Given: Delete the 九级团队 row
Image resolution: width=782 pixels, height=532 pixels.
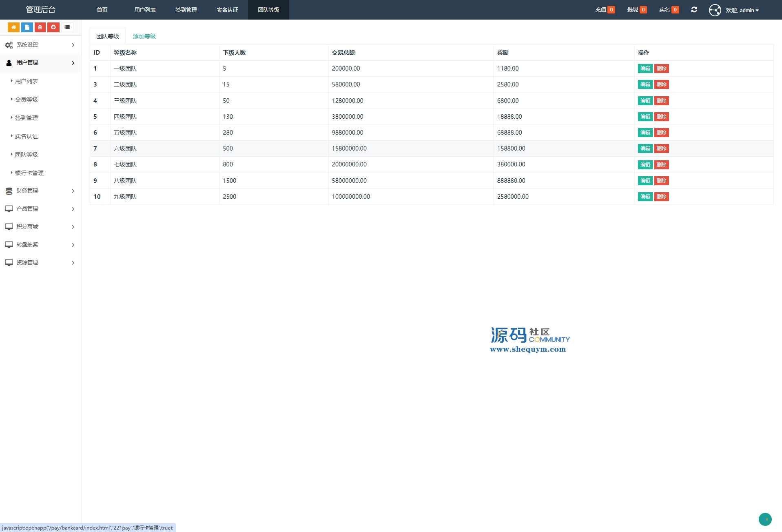Looking at the screenshot, I should click(661, 197).
